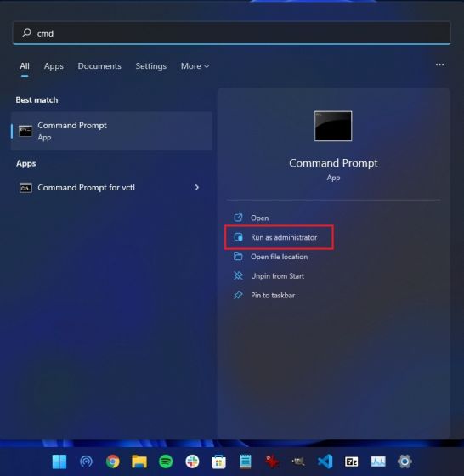The image size is (464, 476).
Task: Click the Command Prompt for vctl result
Action: click(x=111, y=188)
